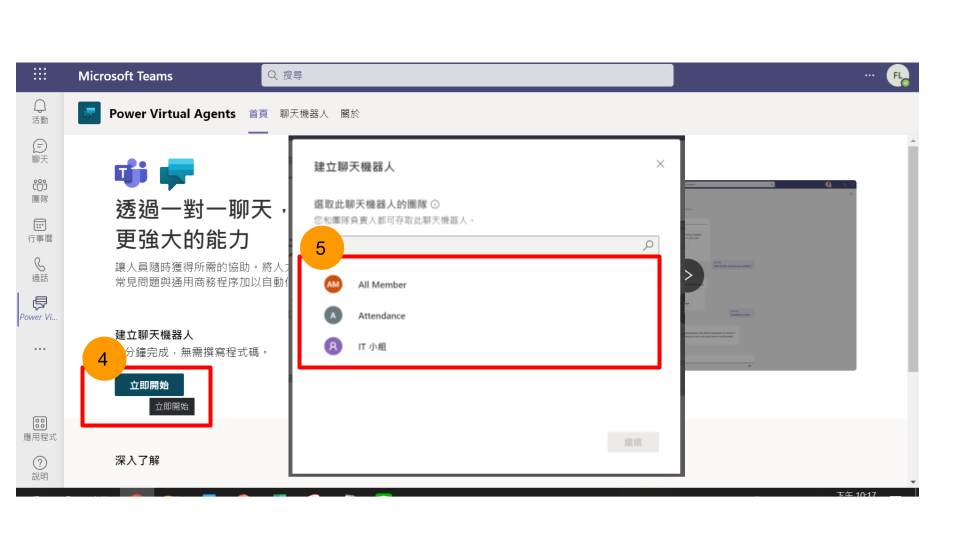Open the app launcher grid icon
The image size is (960, 540).
tap(40, 74)
